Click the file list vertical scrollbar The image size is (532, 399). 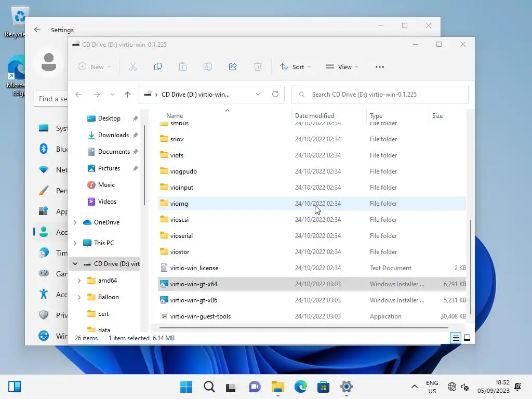pyautogui.click(x=471, y=267)
